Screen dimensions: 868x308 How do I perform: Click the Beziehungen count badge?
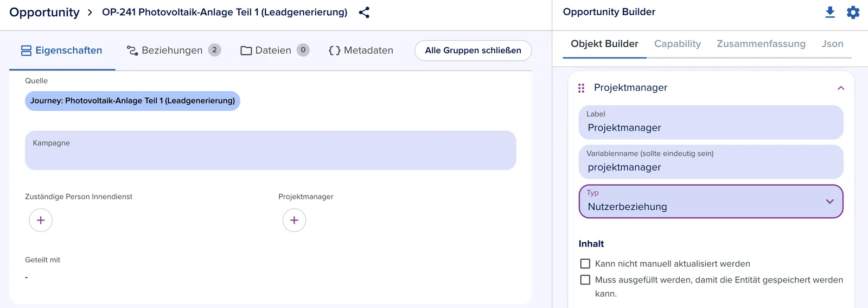click(x=214, y=50)
